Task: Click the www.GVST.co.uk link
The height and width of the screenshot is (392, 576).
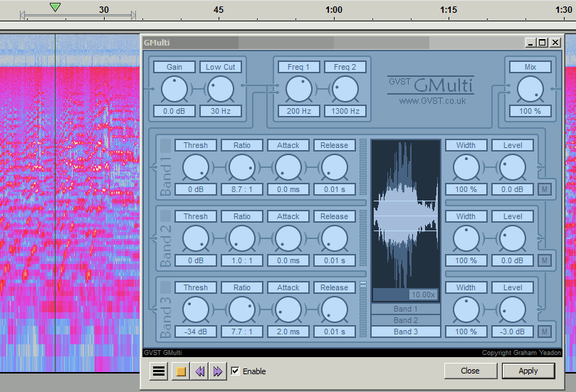Action: coord(432,101)
